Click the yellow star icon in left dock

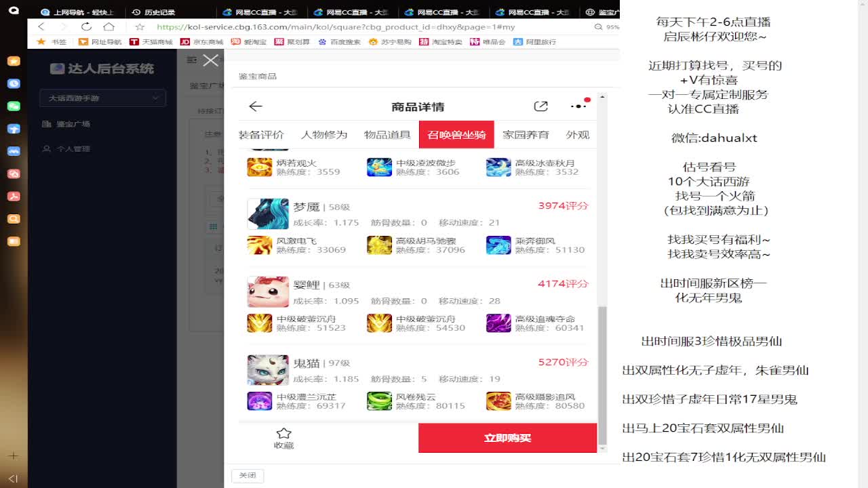(x=14, y=61)
